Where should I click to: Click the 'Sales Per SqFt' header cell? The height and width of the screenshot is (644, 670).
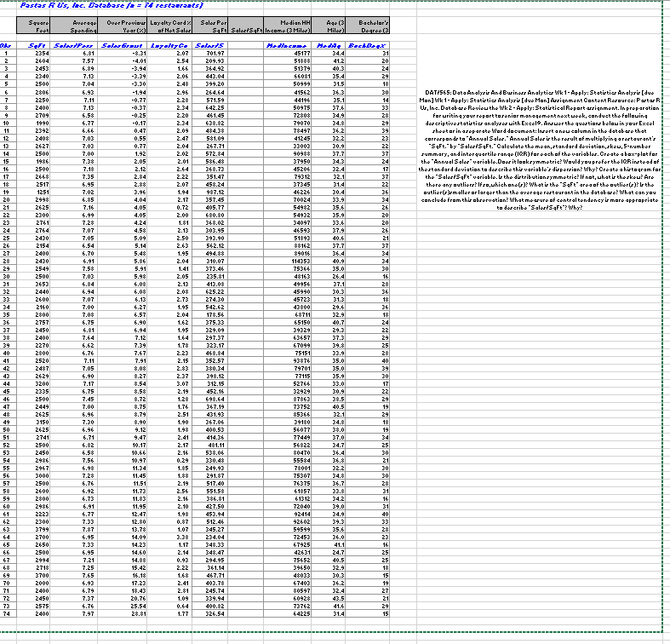coord(209,26)
